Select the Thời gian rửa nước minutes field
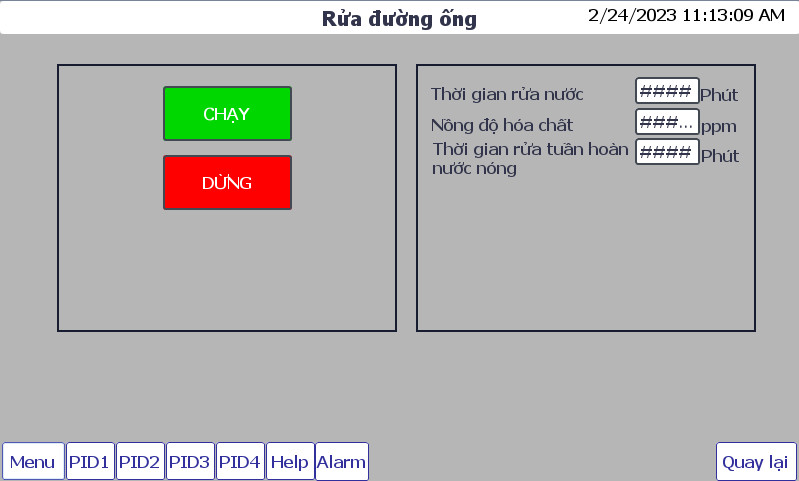 (667, 91)
